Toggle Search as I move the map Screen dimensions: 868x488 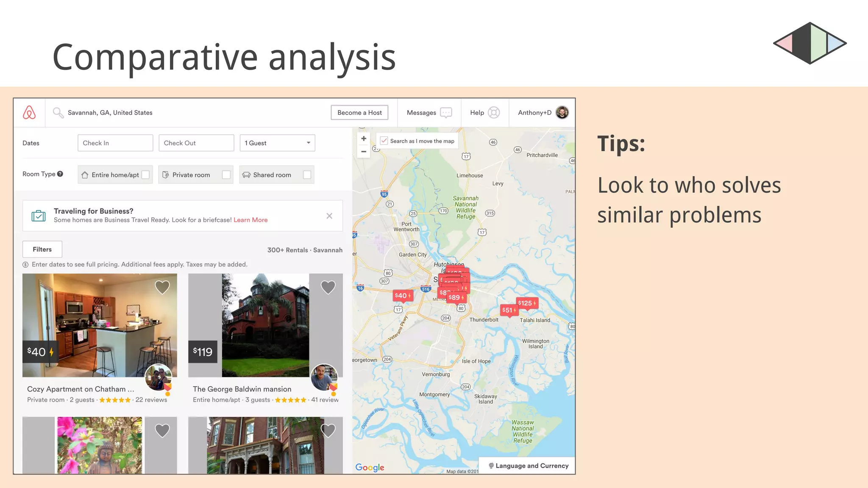point(384,141)
